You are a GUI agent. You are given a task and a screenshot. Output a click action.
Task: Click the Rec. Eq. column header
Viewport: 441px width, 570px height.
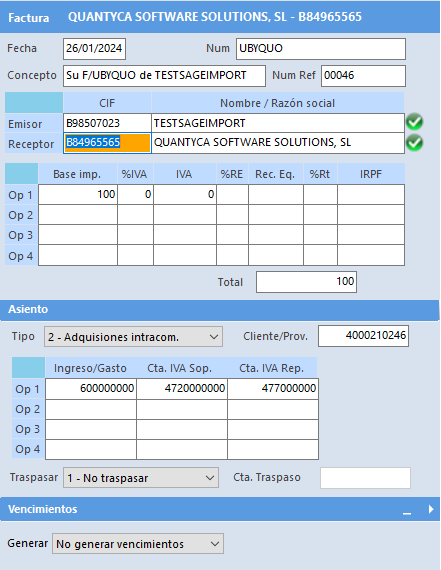pyautogui.click(x=275, y=174)
